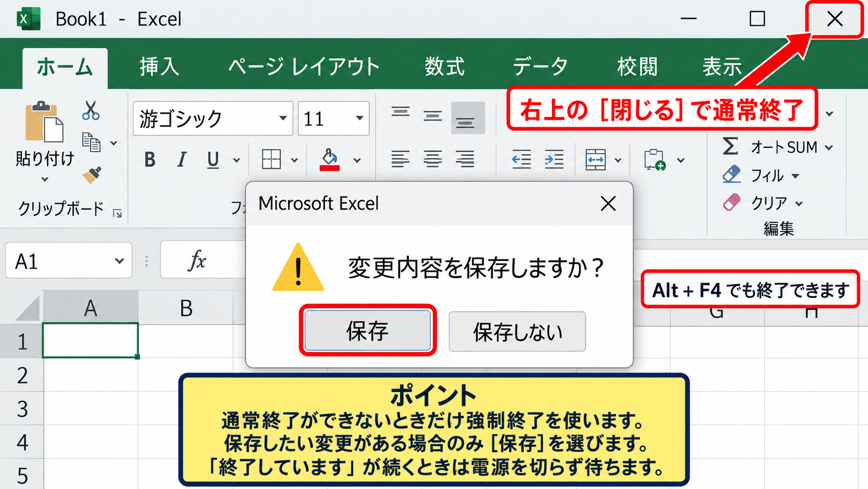Expand Clear options arrow

[799, 204]
